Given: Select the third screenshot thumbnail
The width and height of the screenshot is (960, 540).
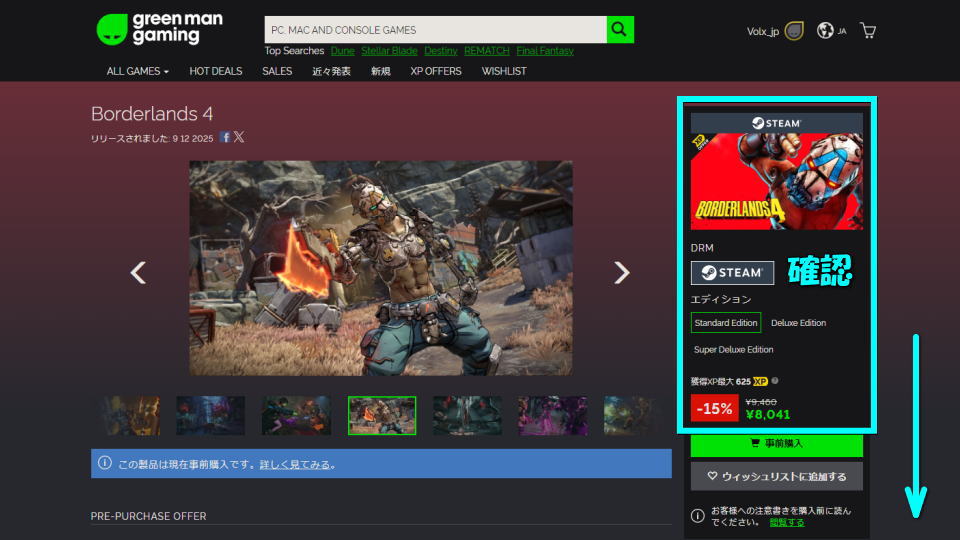Looking at the screenshot, I should point(296,416).
